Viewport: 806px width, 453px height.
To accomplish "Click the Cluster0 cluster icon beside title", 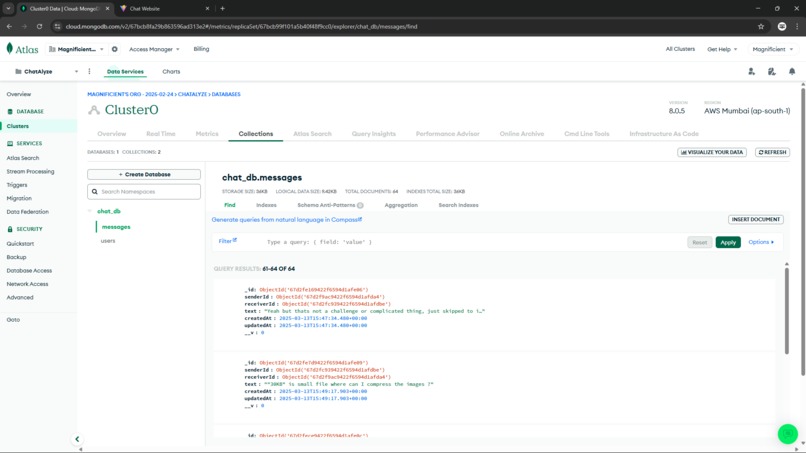I will coord(94,110).
